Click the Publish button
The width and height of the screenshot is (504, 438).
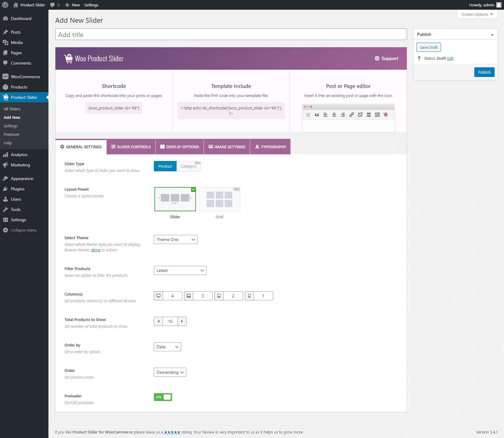click(484, 72)
